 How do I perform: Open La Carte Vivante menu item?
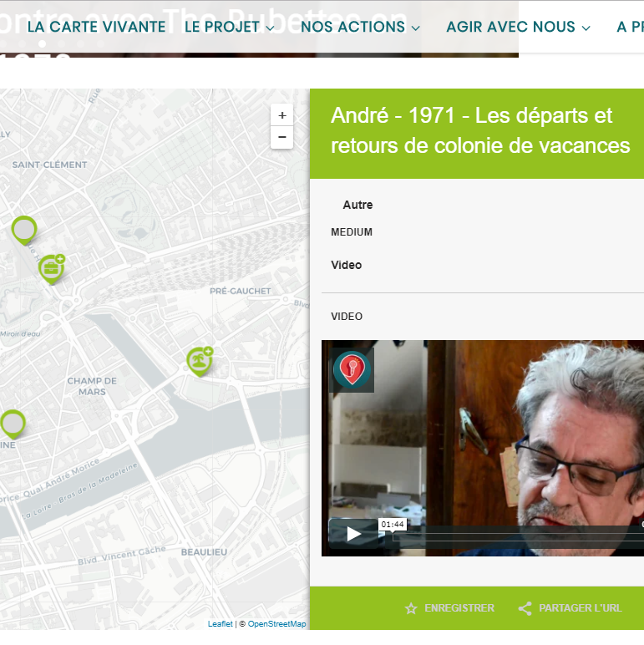click(x=96, y=27)
